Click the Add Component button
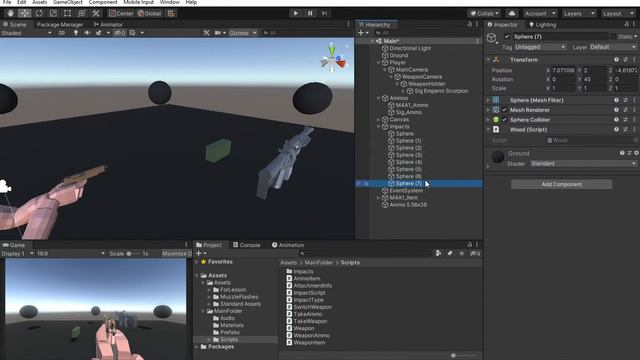 (x=562, y=184)
